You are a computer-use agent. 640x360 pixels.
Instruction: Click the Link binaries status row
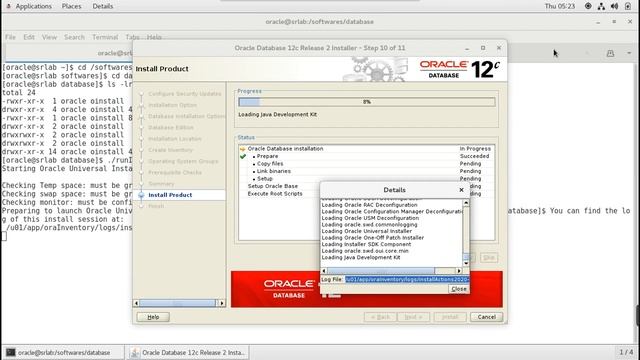(367, 171)
